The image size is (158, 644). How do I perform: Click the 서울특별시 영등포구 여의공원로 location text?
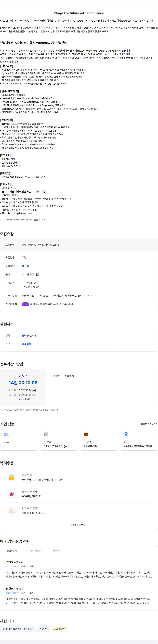(139, 446)
